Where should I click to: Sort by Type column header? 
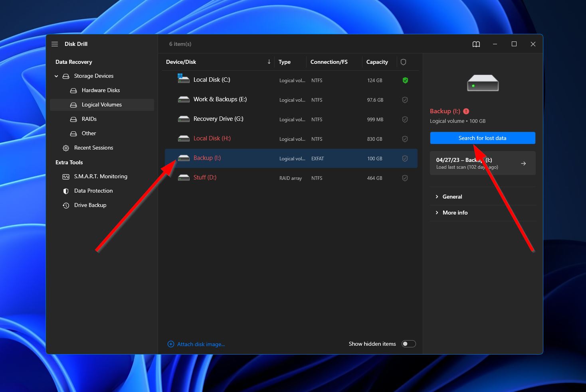285,62
